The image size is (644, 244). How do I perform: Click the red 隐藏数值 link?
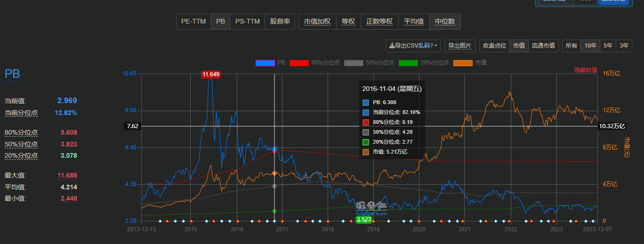pos(585,70)
